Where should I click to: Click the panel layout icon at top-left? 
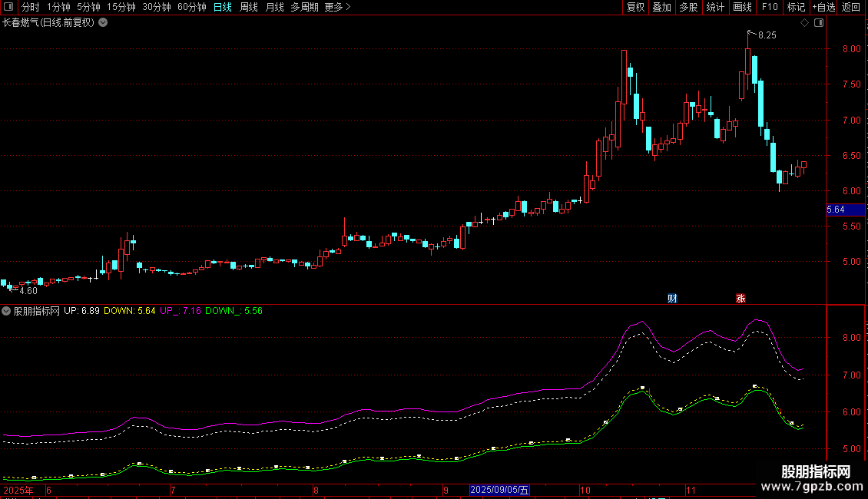[x=8, y=7]
